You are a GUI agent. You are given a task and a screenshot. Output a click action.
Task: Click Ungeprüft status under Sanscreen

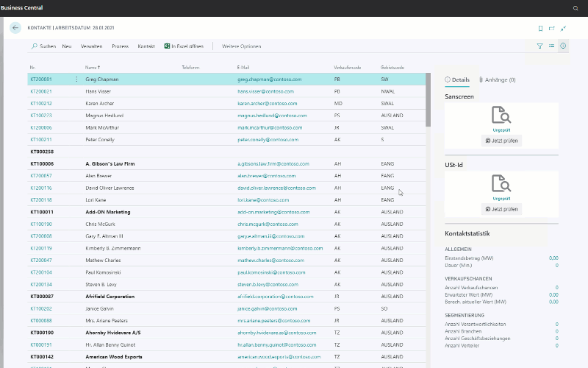(501, 130)
